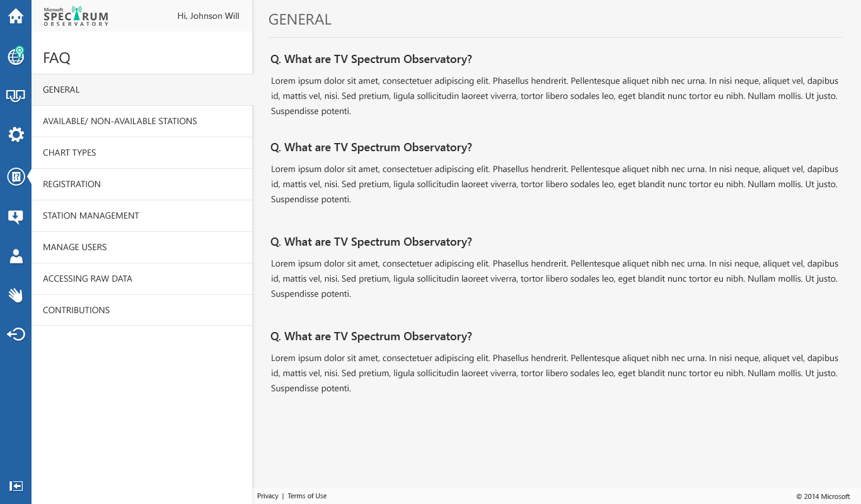Image resolution: width=861 pixels, height=504 pixels.
Task: Open AVAILABLE/ NON-AVAILABLE STATIONS section
Action: pos(142,122)
